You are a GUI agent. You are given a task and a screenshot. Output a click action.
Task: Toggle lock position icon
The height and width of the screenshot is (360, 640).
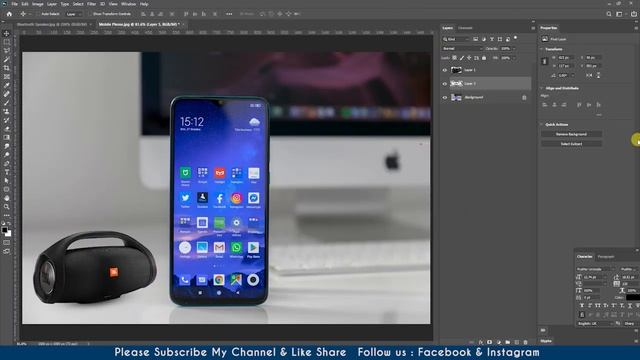[x=469, y=58]
